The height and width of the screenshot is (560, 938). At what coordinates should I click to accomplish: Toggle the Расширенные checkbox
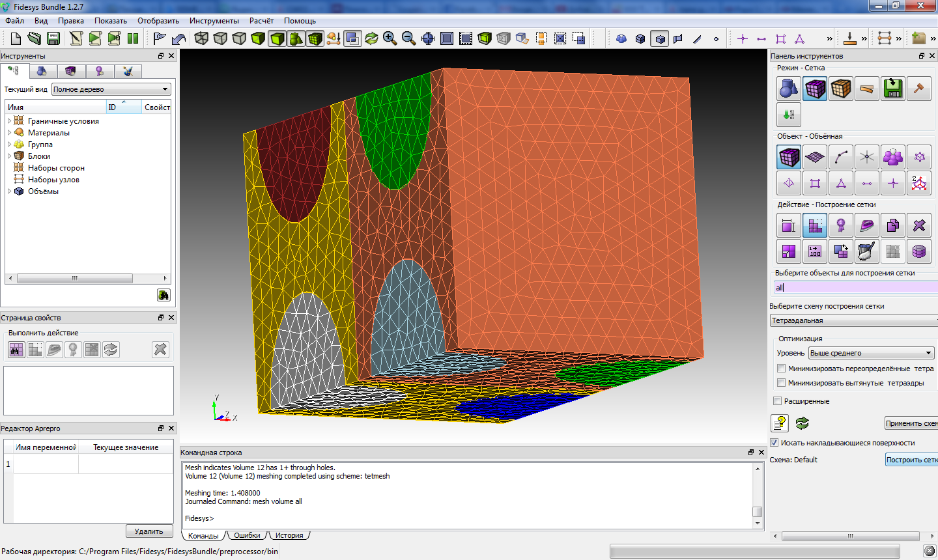777,401
